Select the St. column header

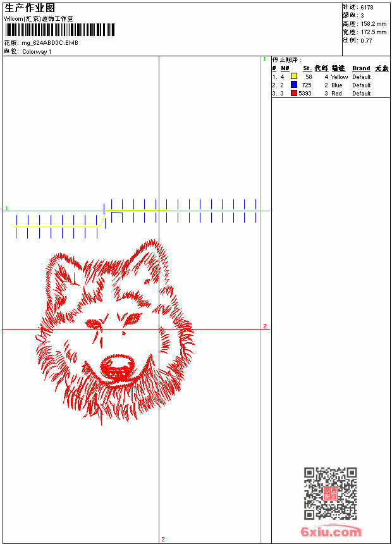point(307,68)
